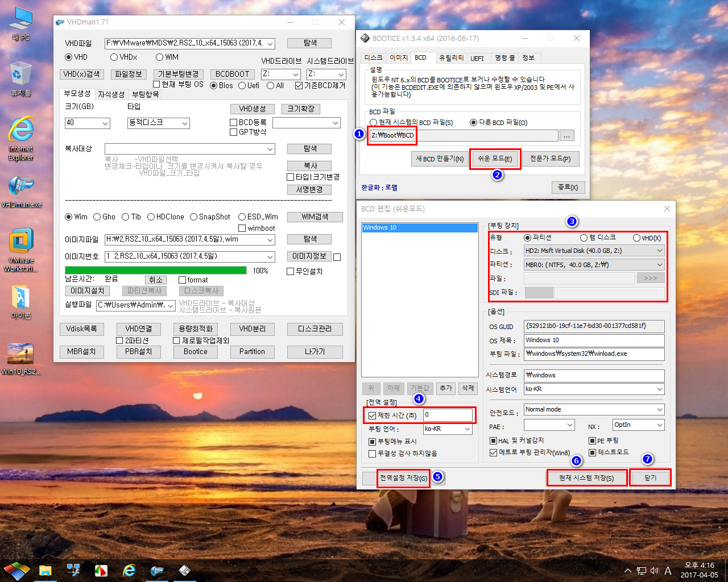Open the network icon in system tray

[x=642, y=571]
